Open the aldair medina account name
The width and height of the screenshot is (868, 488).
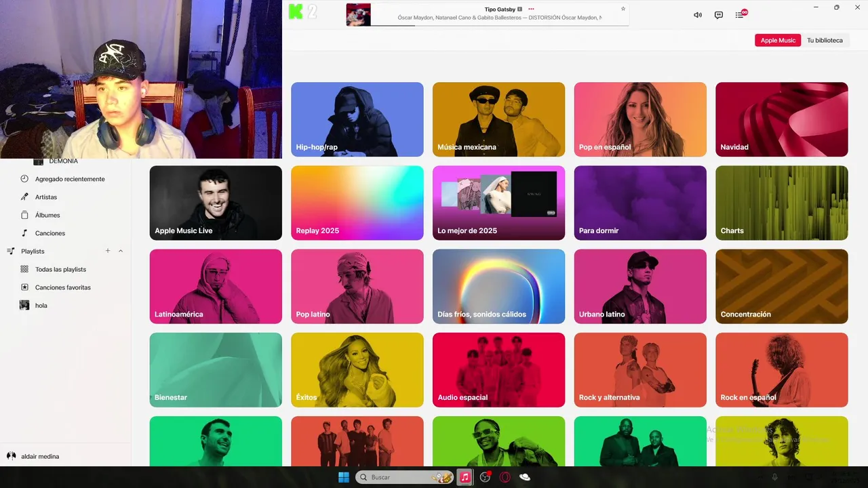(40, 456)
